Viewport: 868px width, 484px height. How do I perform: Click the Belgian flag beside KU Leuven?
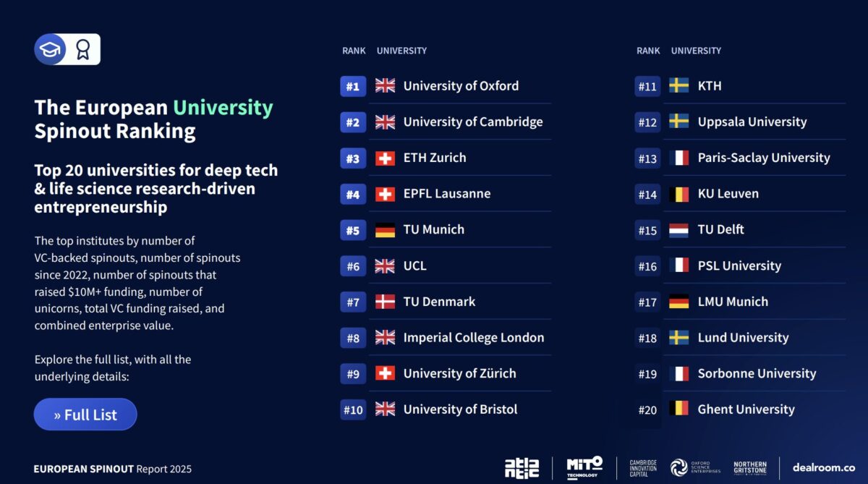point(680,193)
